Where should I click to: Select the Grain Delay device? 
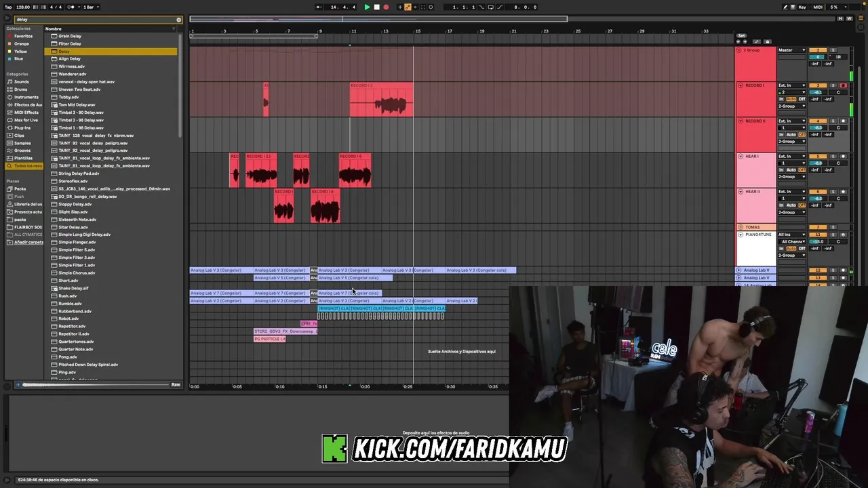(70, 36)
